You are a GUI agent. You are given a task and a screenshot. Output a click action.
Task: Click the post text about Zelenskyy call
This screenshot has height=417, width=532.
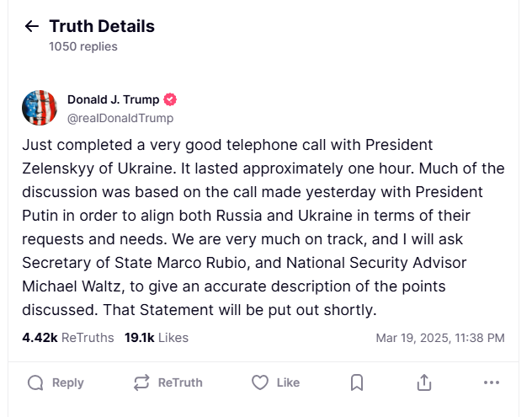pos(263,227)
